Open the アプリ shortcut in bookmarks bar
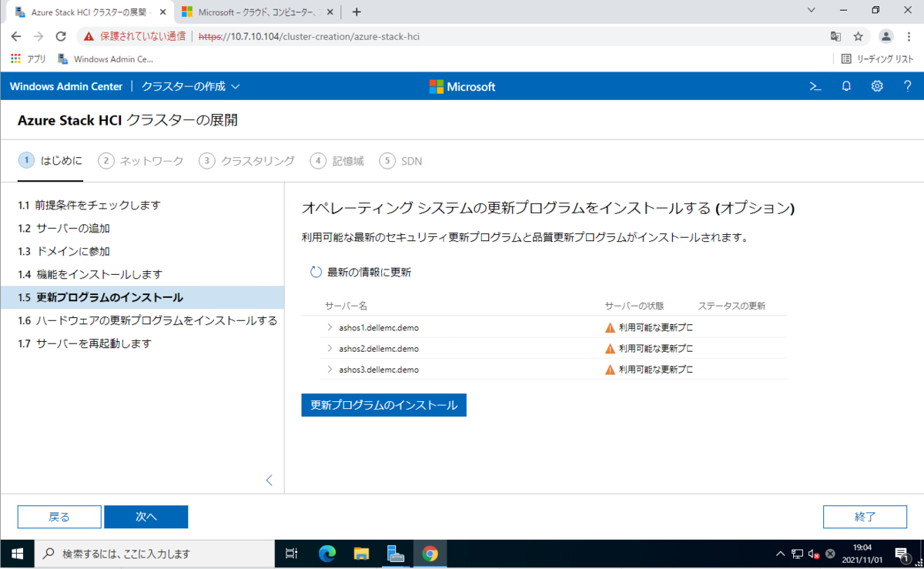Viewport: 924px width, 569px height. 28,59
